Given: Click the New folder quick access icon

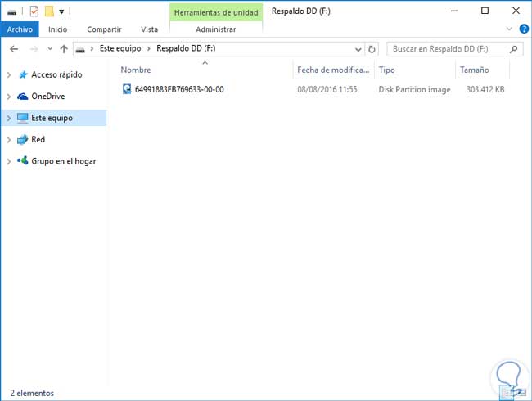Looking at the screenshot, I should pyautogui.click(x=50, y=11).
